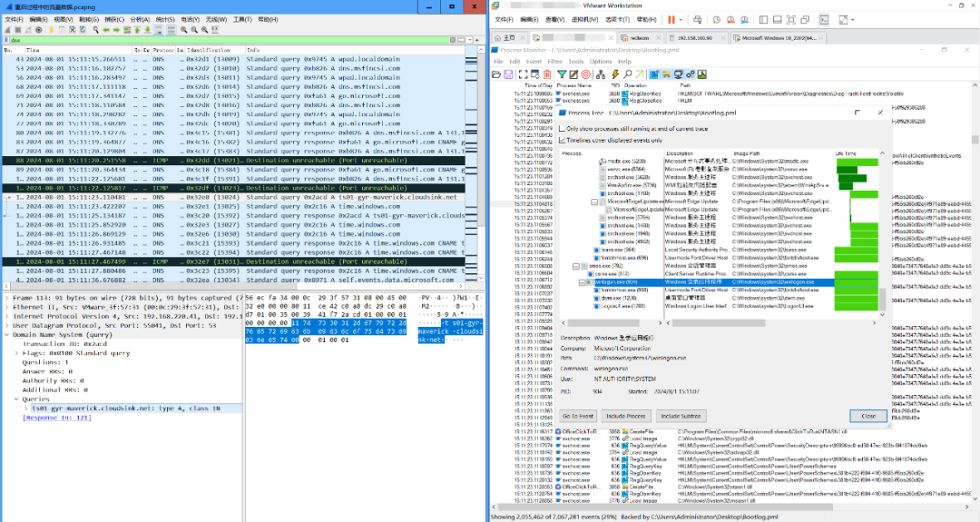
Task: Check Only show processes still running checkbox
Action: click(563, 128)
